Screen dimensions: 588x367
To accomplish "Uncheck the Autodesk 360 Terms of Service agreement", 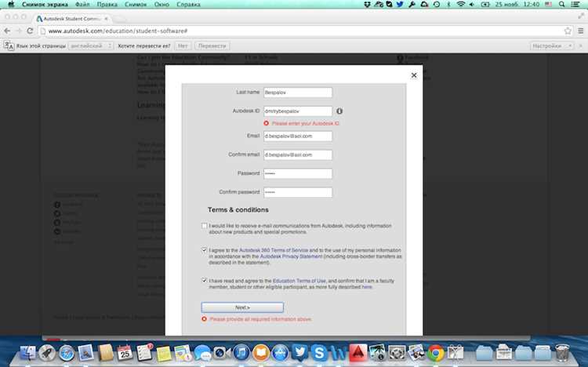I will point(204,250).
